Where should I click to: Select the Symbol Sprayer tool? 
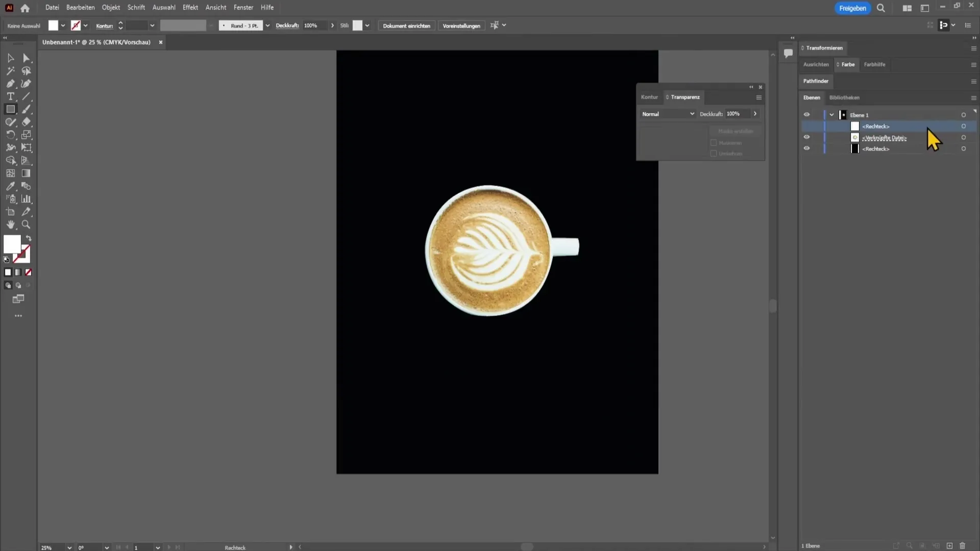pos(10,199)
